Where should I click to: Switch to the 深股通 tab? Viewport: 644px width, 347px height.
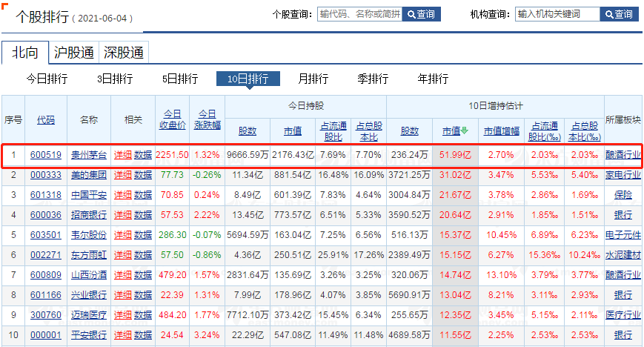click(124, 53)
